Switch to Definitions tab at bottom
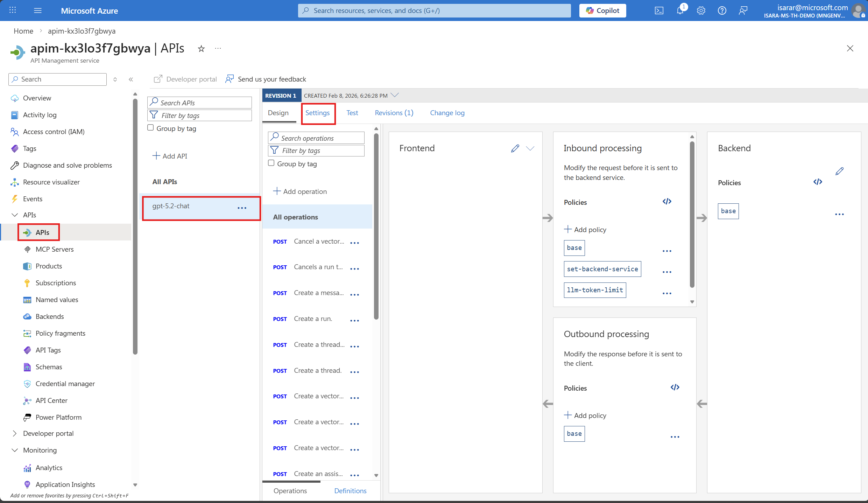The width and height of the screenshot is (868, 503). 350,491
